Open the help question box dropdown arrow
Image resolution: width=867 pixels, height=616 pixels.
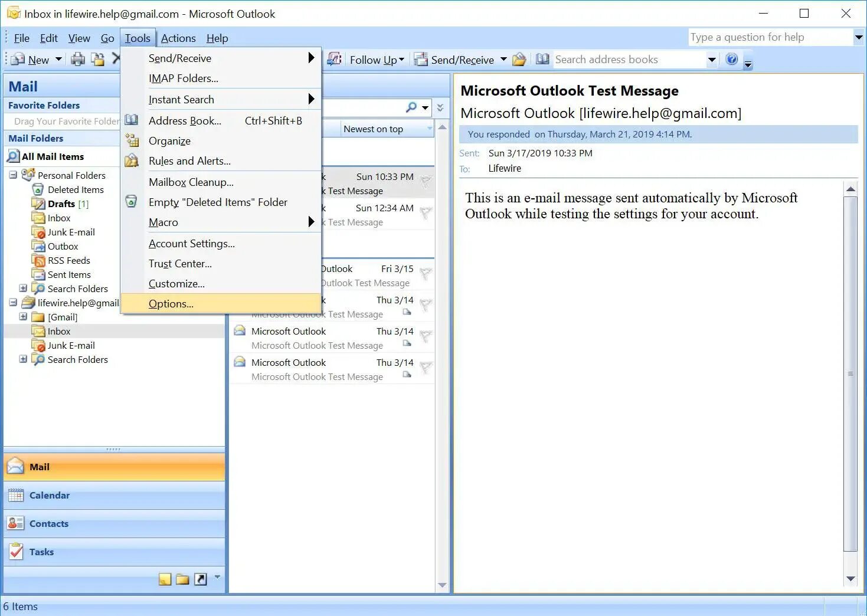(x=859, y=37)
